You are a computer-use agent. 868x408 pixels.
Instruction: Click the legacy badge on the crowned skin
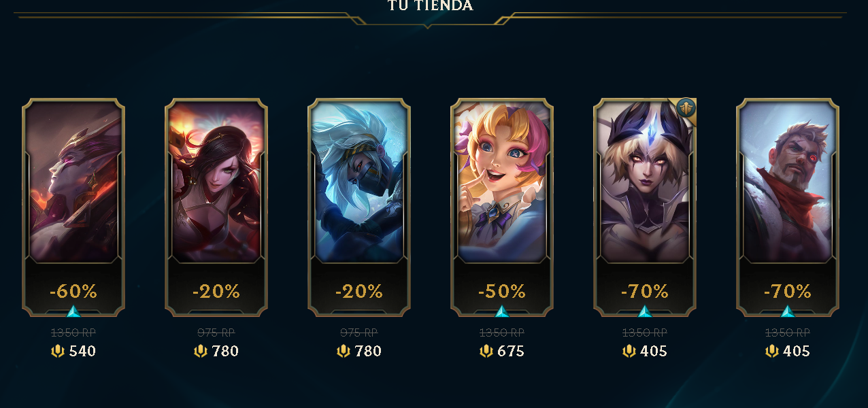(x=686, y=108)
